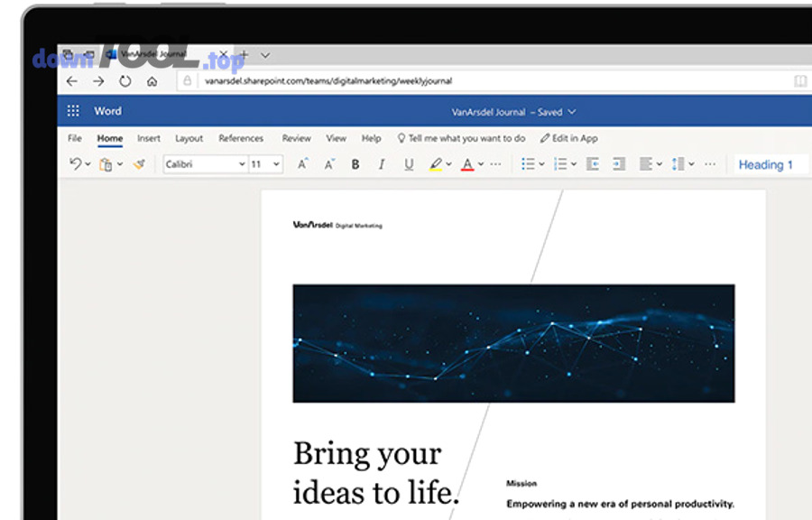
Task: Apply a bulleted list
Action: tap(530, 163)
